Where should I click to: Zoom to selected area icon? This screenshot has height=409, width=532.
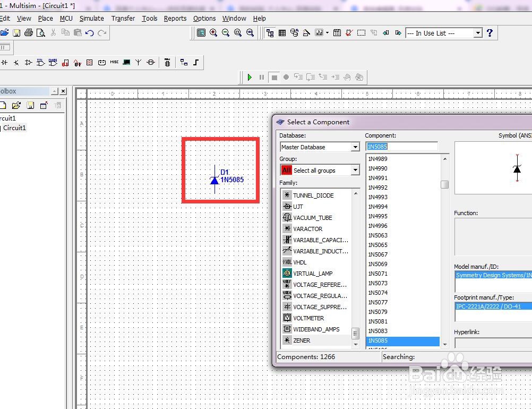238,32
